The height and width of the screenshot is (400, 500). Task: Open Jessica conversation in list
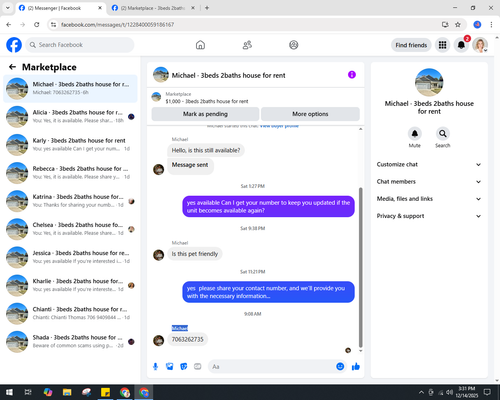[70, 257]
